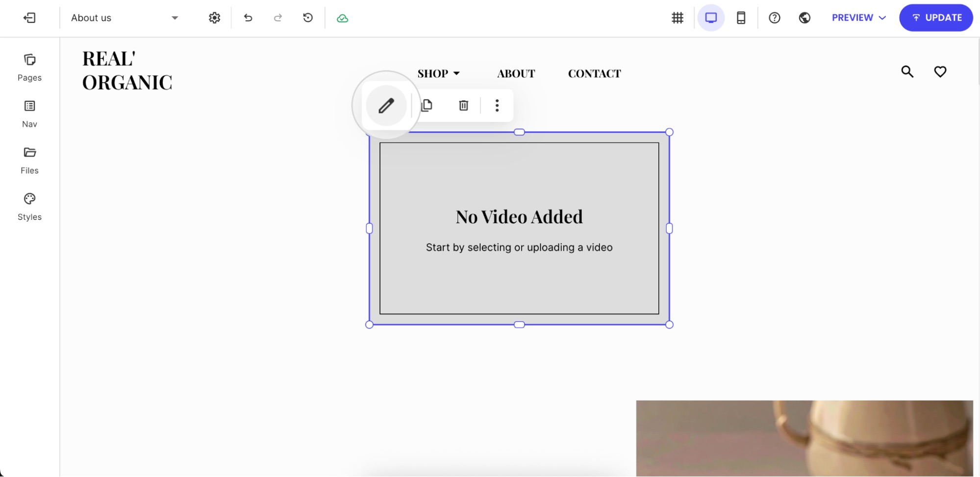
Task: Click the bottom-center resize handle
Action: tap(519, 325)
